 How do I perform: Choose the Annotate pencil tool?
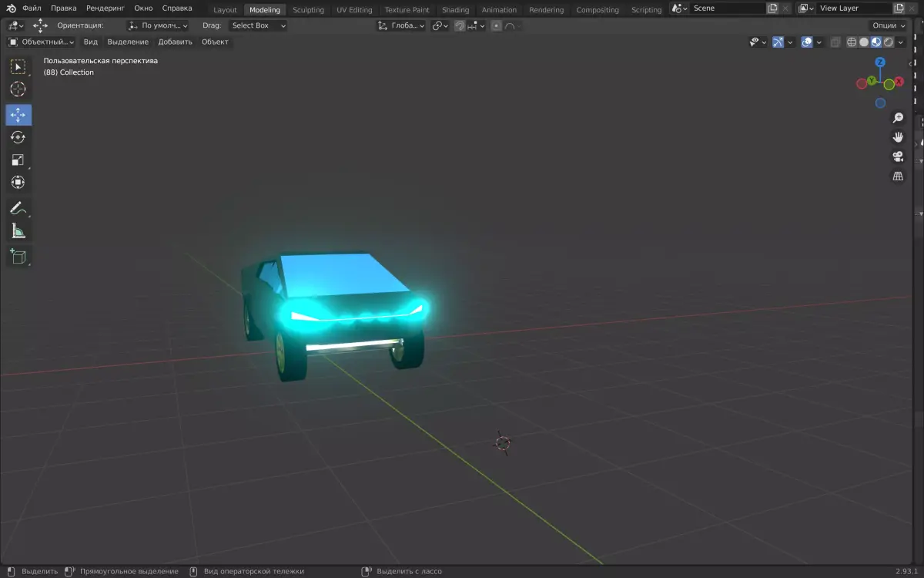[18, 208]
